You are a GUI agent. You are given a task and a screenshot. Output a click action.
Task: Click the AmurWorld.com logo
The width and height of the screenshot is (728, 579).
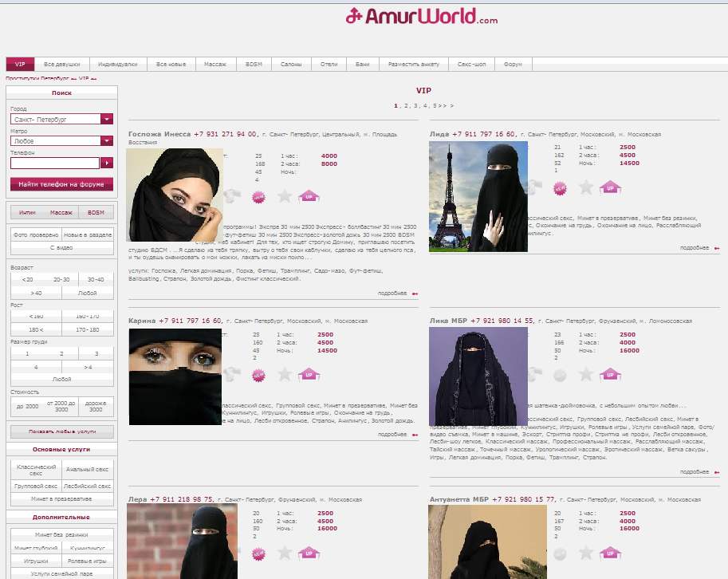pos(423,15)
